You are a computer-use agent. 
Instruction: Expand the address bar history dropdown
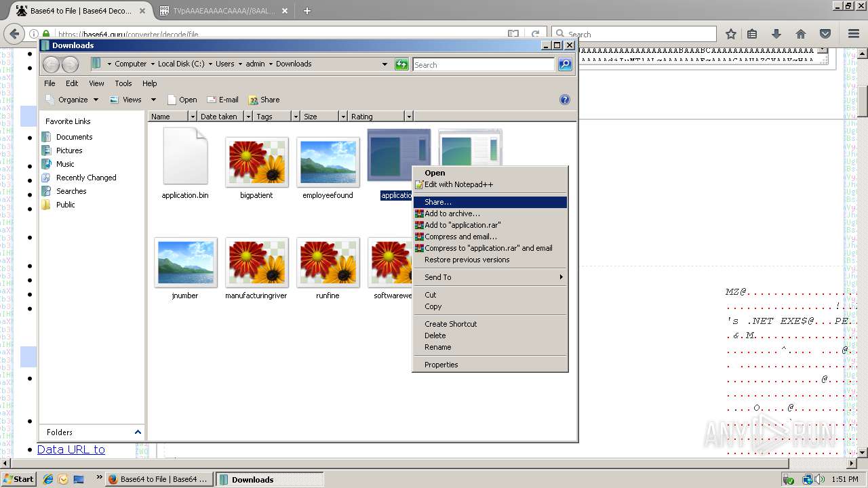pos(384,64)
